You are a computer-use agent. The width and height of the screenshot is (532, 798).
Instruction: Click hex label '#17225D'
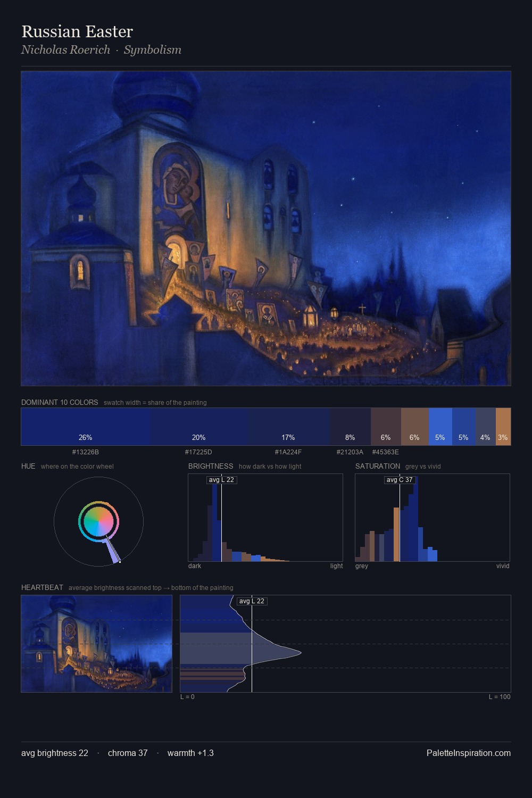(198, 452)
